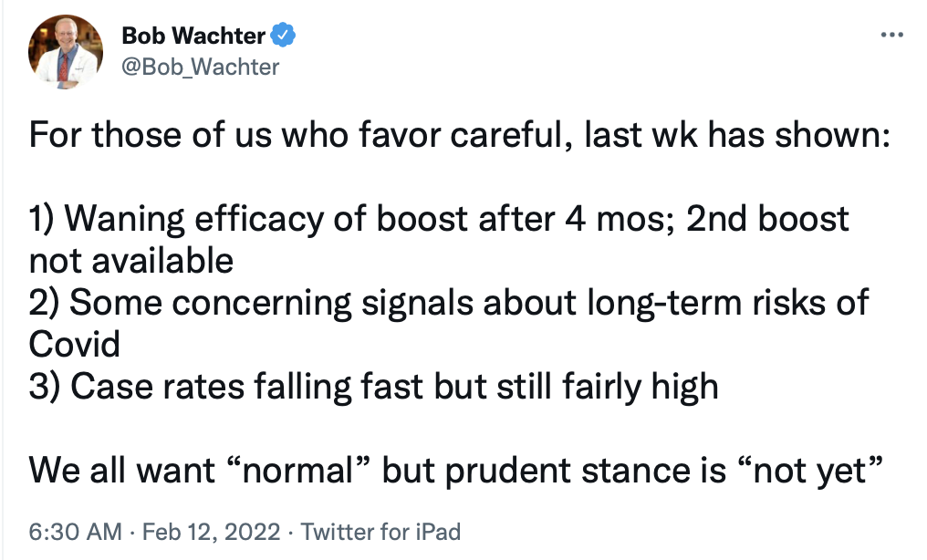This screenshot has width=927, height=560.
Task: Open the @Bob_Wachter handle link
Action: pyautogui.click(x=200, y=67)
